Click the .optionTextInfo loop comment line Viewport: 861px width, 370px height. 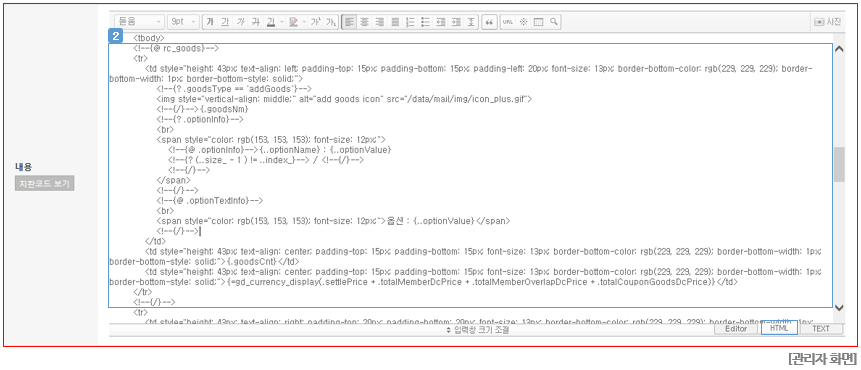210,200
